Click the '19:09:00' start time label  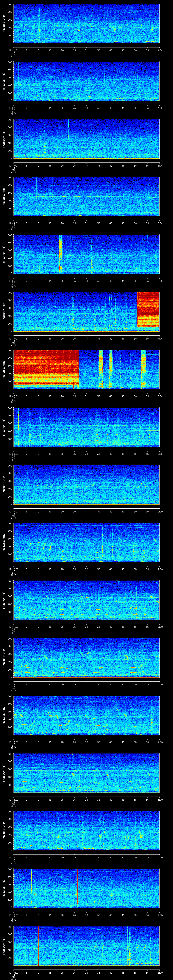click(13, 511)
